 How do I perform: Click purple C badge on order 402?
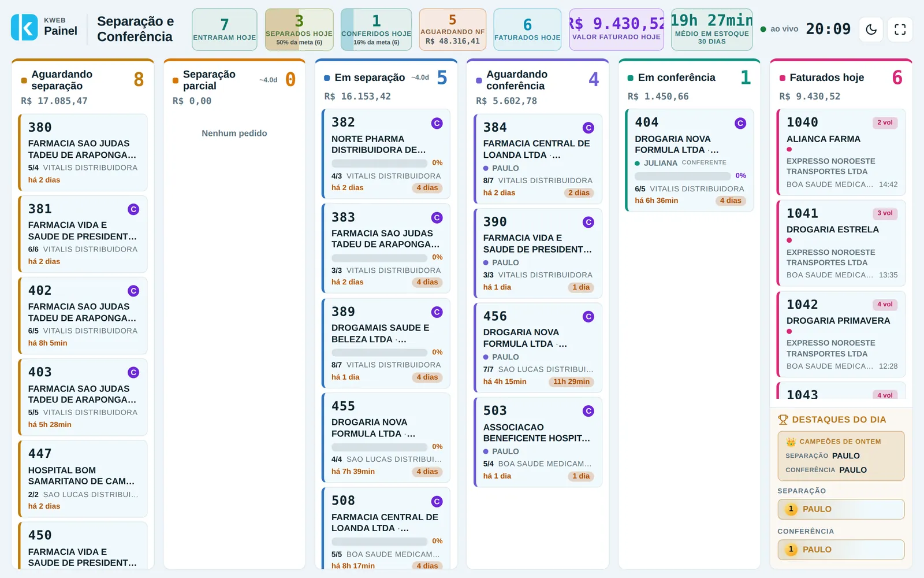tap(133, 291)
